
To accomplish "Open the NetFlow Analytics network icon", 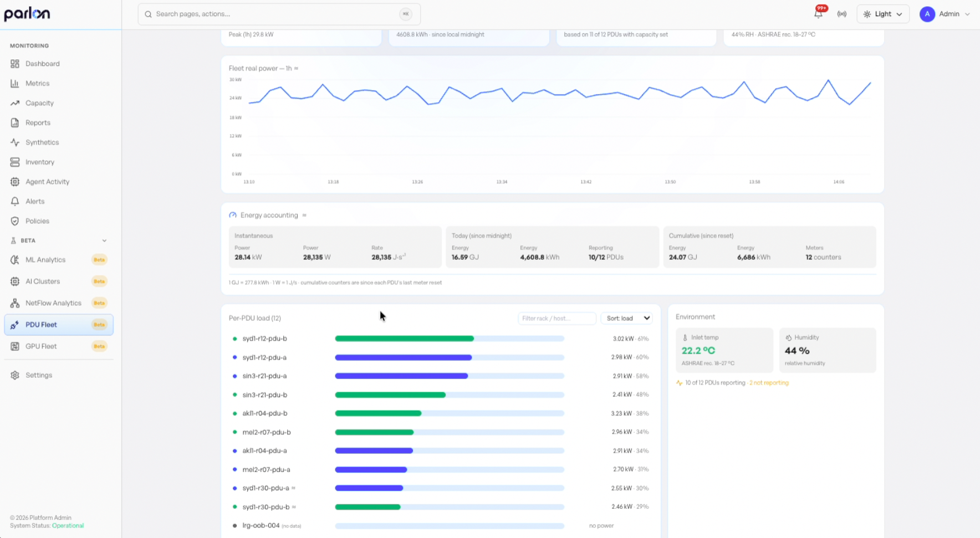I will click(15, 303).
